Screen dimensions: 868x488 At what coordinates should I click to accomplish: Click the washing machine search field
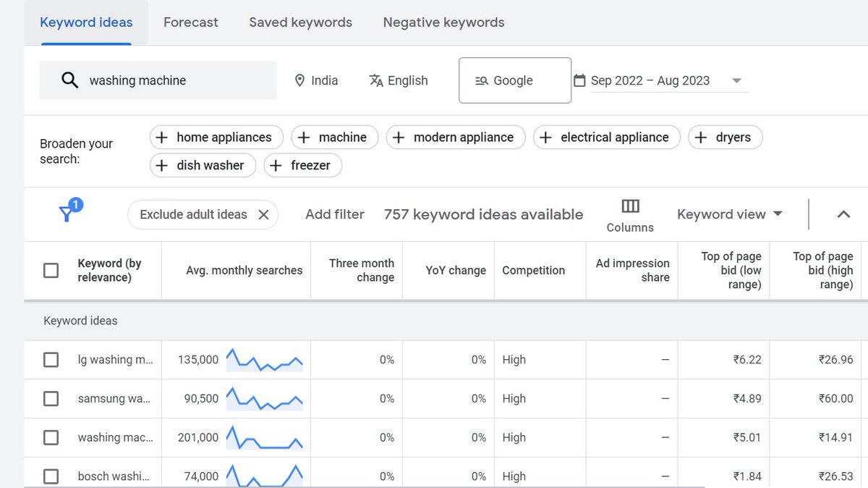pyautogui.click(x=158, y=80)
